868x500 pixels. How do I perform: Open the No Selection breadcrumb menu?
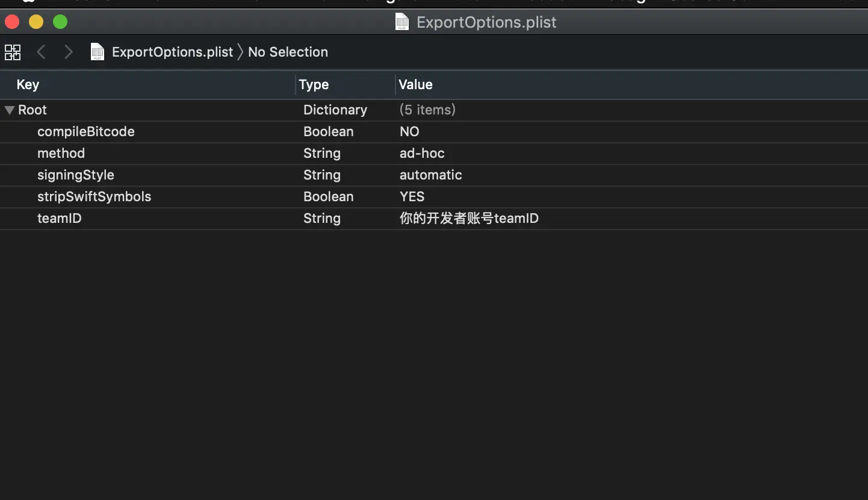pos(288,52)
